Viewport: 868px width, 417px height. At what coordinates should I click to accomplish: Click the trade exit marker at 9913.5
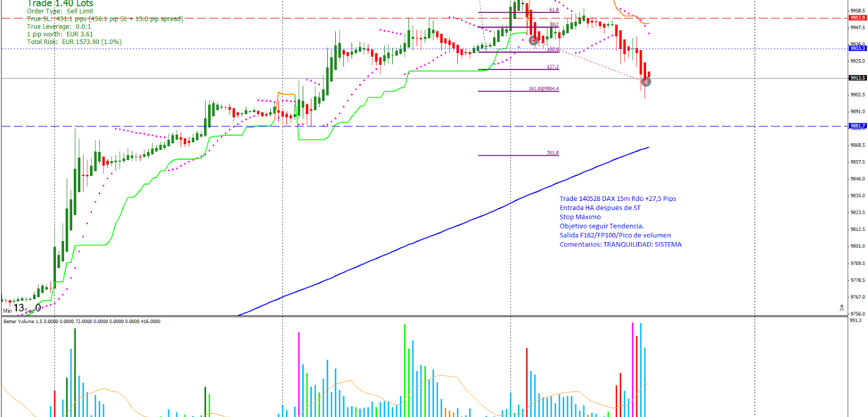[646, 81]
